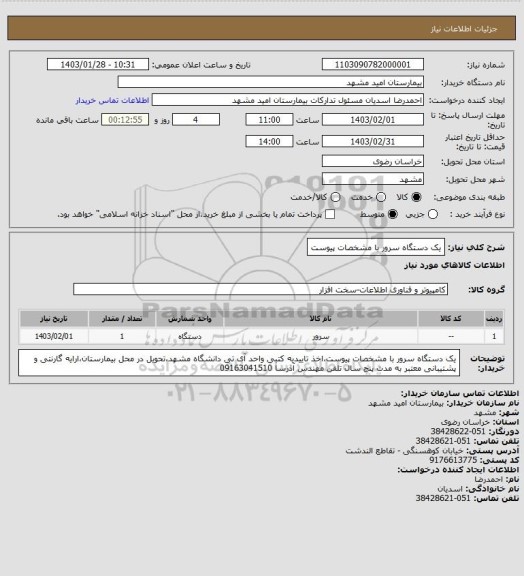Click the postal code 9176613775
The image size is (524, 576).
pyautogui.click(x=453, y=460)
